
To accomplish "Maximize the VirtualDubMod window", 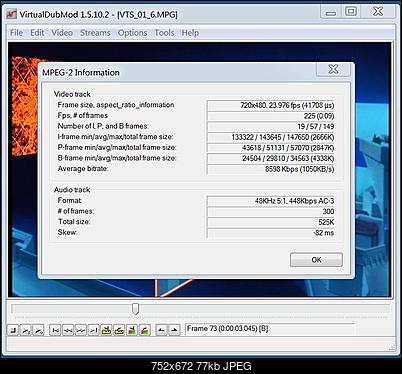I will (351, 12).
